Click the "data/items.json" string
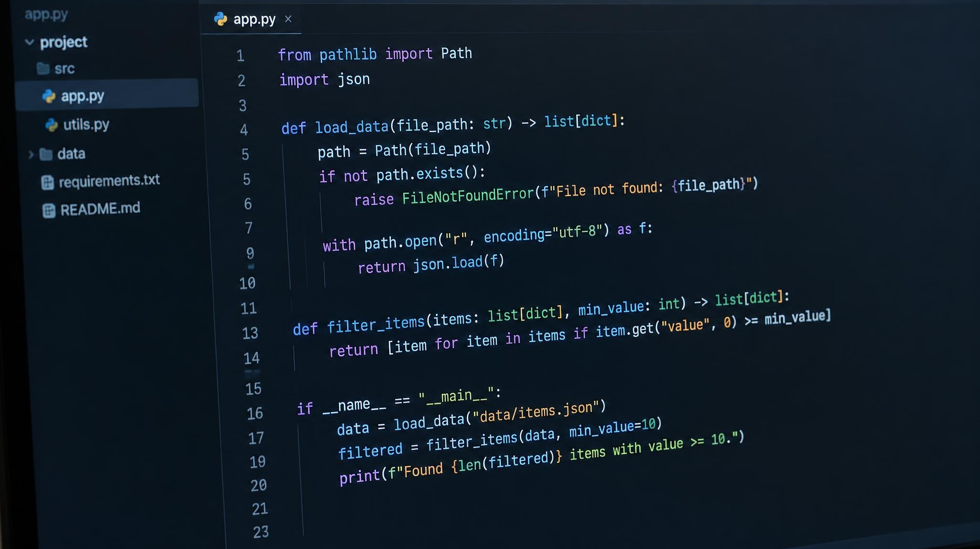This screenshot has height=549, width=980. point(536,412)
